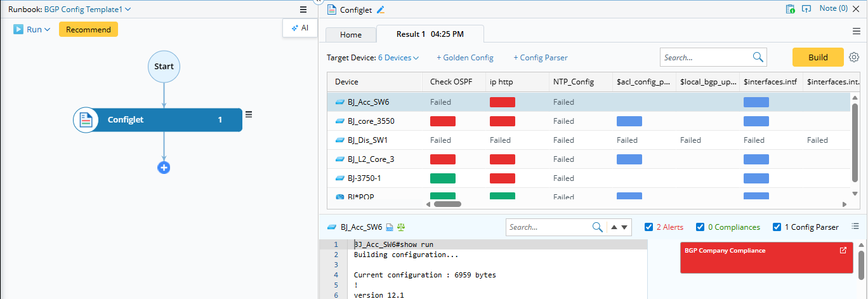Open the table settings gear icon
The width and height of the screenshot is (868, 299).
point(854,57)
